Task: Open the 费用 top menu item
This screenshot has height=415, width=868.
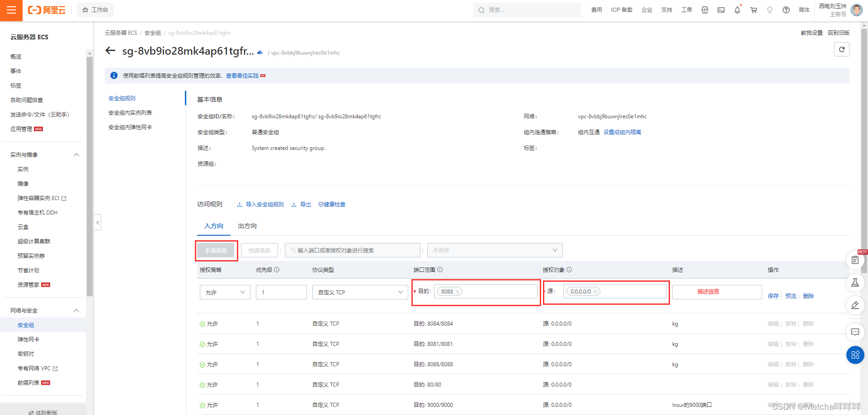Action: (x=596, y=10)
